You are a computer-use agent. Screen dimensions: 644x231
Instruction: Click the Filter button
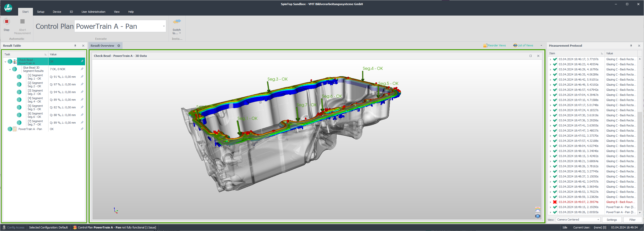tap(632, 220)
